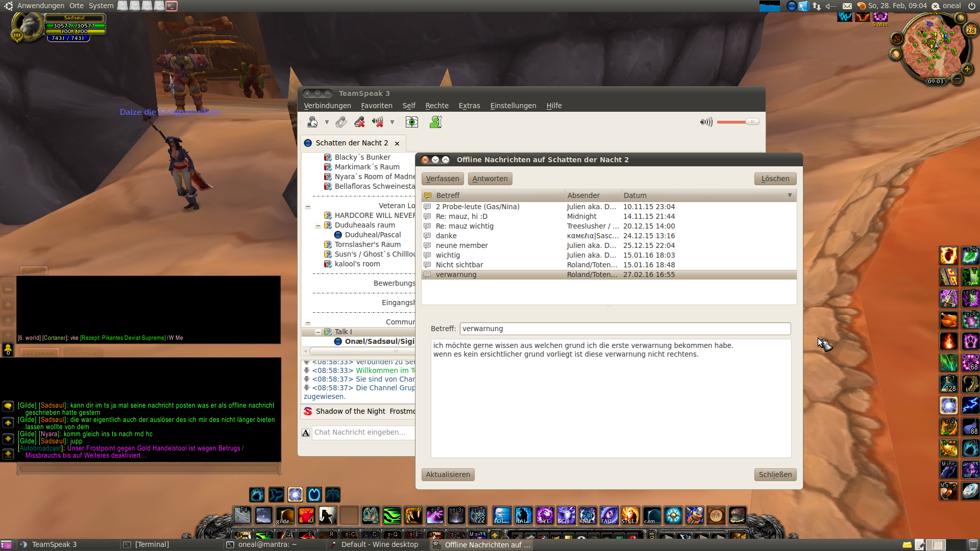Select the 'neune member' message row
The height and width of the screenshot is (551, 980).
(609, 245)
